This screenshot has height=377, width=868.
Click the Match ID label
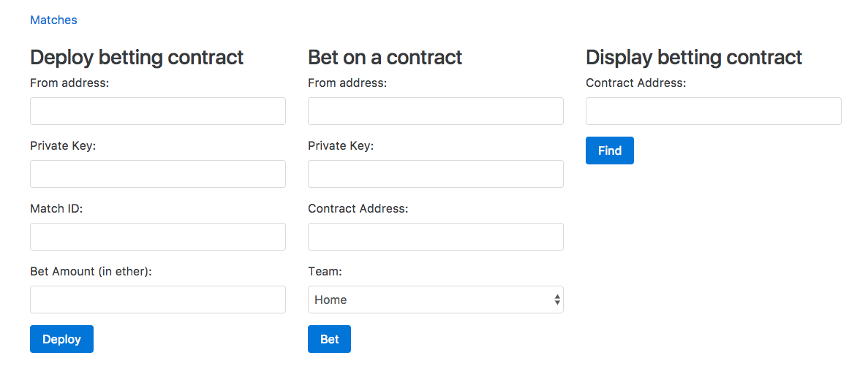point(56,209)
